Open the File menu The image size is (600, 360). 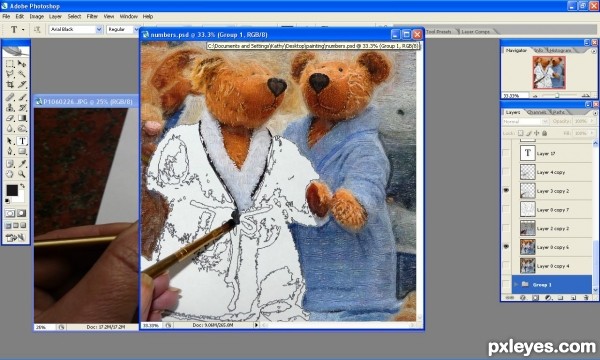[6, 16]
